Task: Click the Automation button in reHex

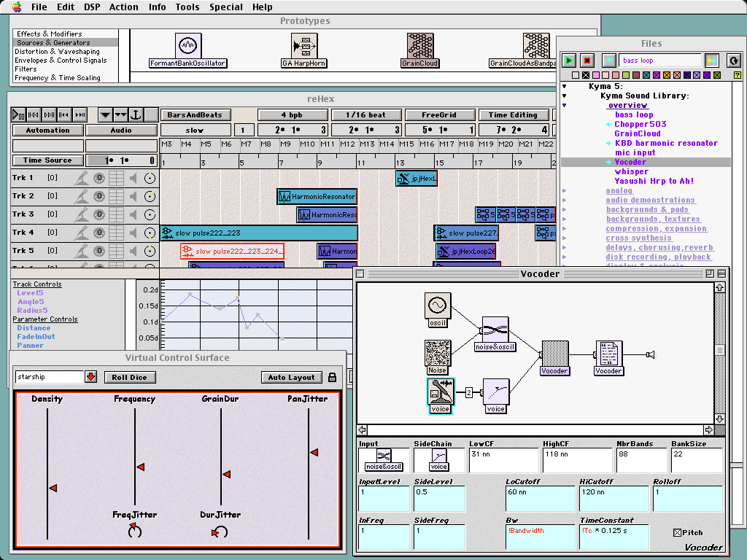Action: click(47, 130)
